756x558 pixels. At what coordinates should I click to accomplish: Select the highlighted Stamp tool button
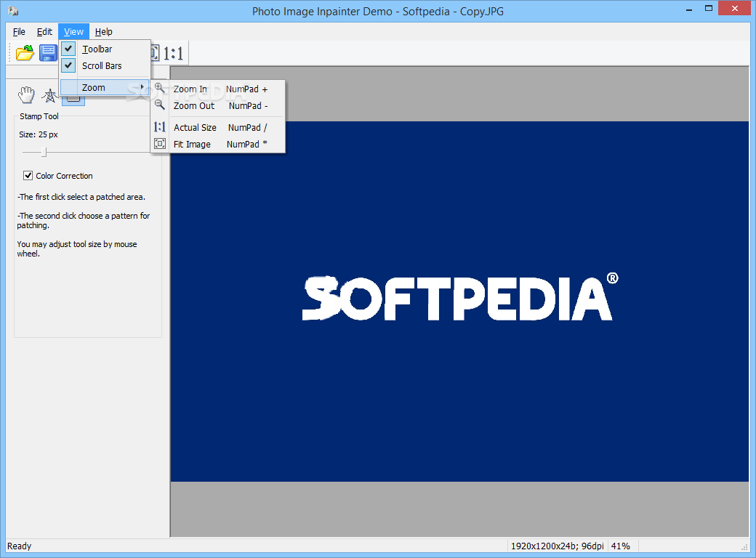(73, 100)
